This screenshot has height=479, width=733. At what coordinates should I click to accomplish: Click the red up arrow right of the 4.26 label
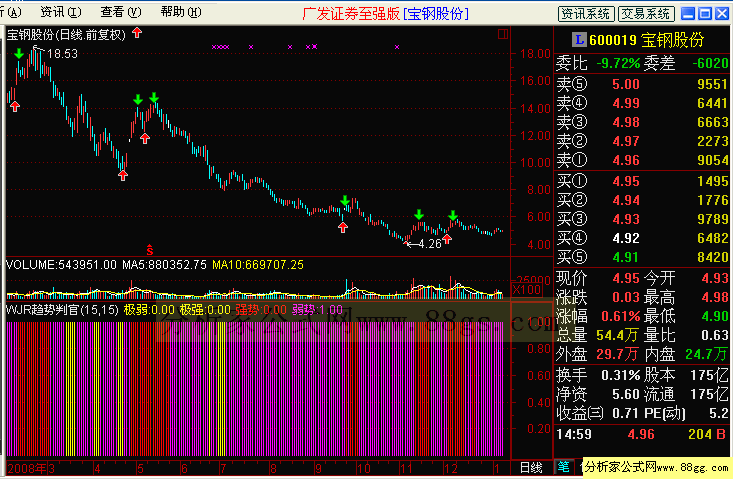pyautogui.click(x=447, y=239)
